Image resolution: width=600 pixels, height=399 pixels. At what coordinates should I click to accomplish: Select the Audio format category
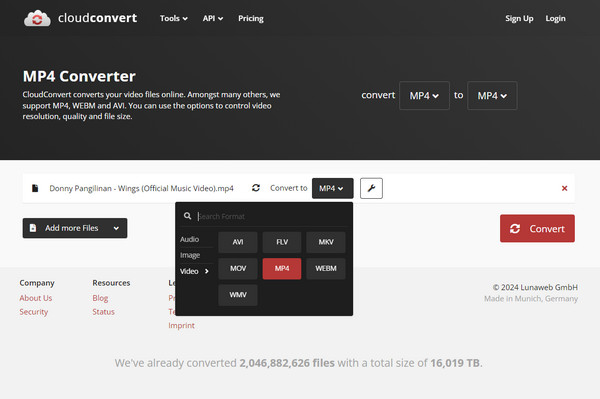tap(189, 239)
